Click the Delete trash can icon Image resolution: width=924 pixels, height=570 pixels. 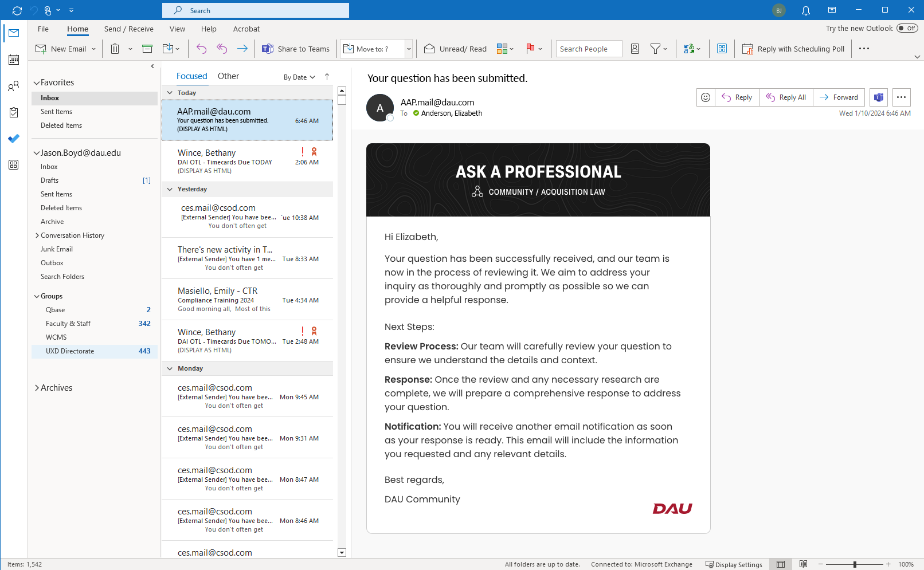pos(115,49)
